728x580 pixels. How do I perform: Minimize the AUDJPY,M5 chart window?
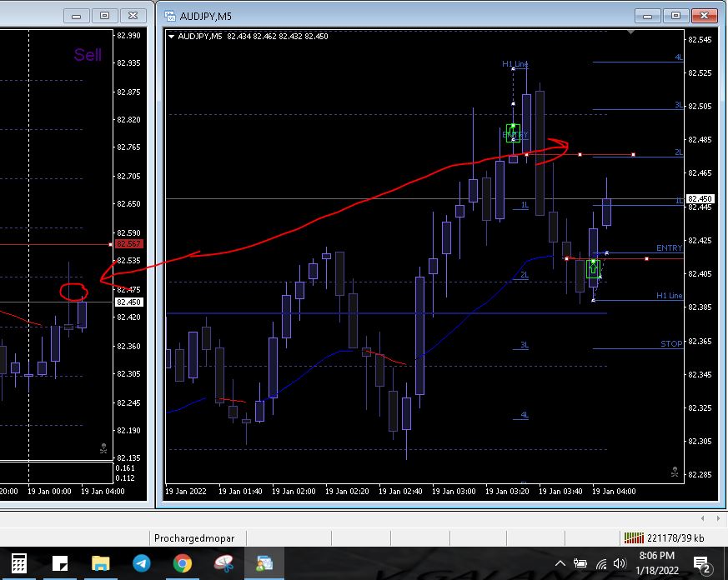click(x=648, y=16)
